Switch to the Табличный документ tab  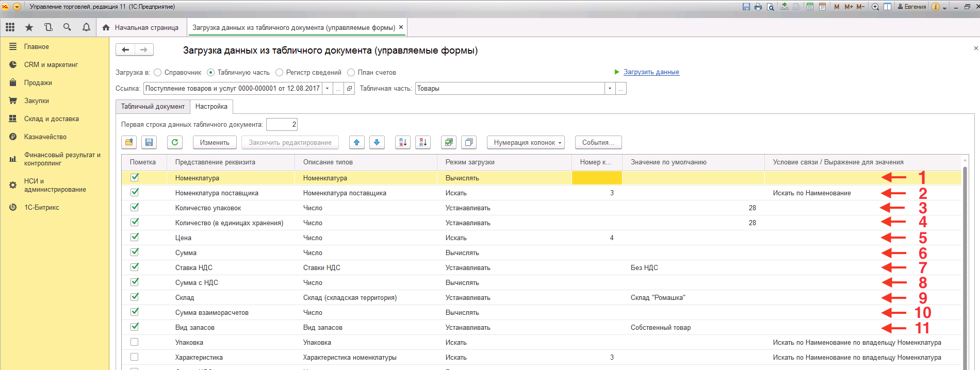[x=153, y=107]
